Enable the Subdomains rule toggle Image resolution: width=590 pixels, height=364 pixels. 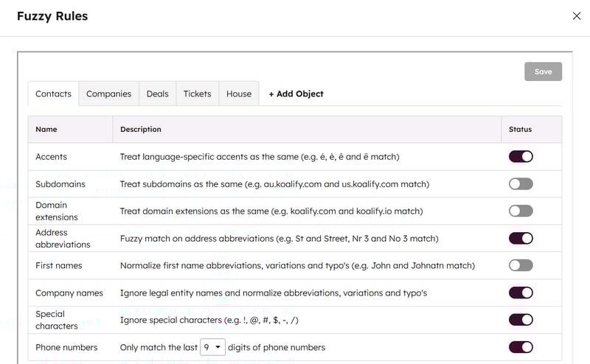point(521,183)
